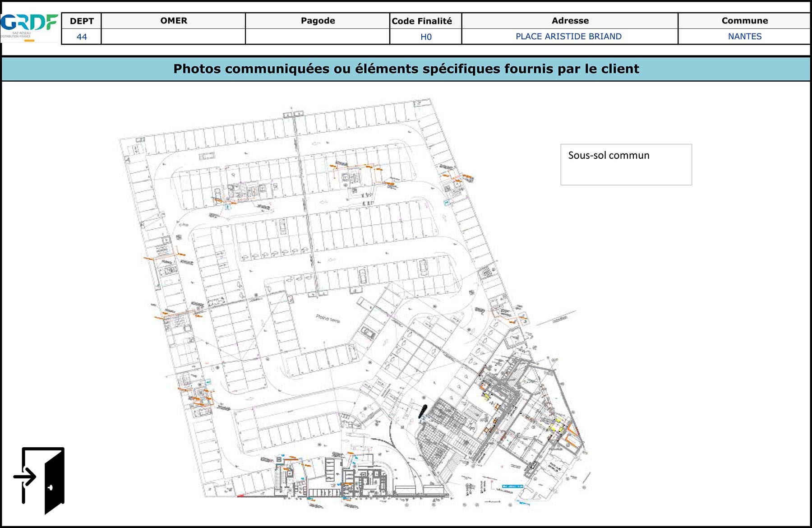Click the exit door icon
This screenshot has height=528, width=812.
tap(42, 480)
